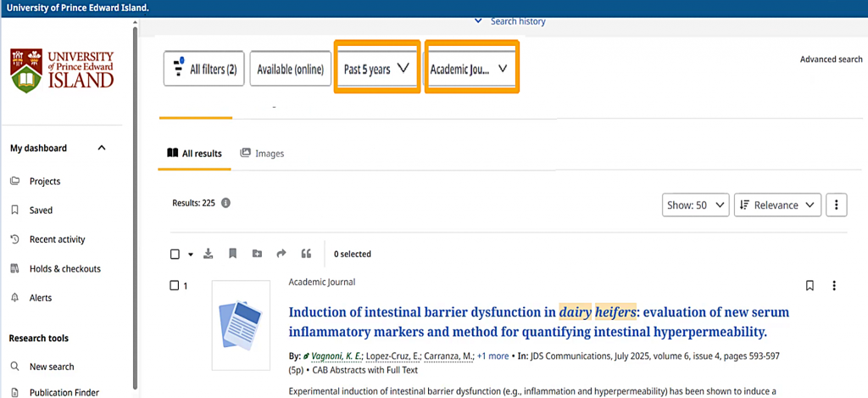Open the Academic Journals filter dropdown
The width and height of the screenshot is (868, 398).
point(471,70)
